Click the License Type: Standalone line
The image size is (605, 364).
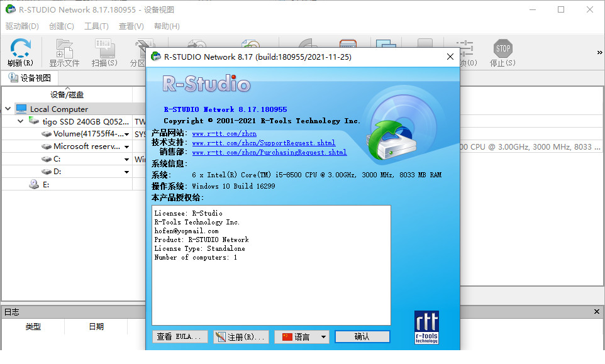pyautogui.click(x=199, y=249)
